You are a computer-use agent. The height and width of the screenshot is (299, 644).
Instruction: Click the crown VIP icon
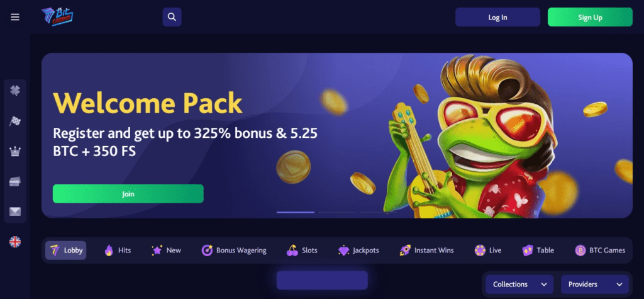15,151
